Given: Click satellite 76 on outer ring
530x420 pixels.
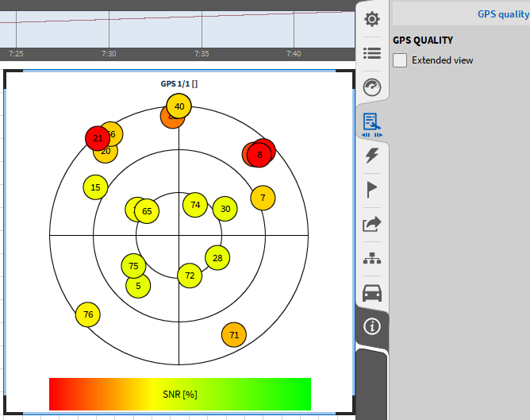Looking at the screenshot, I should coord(88,314).
